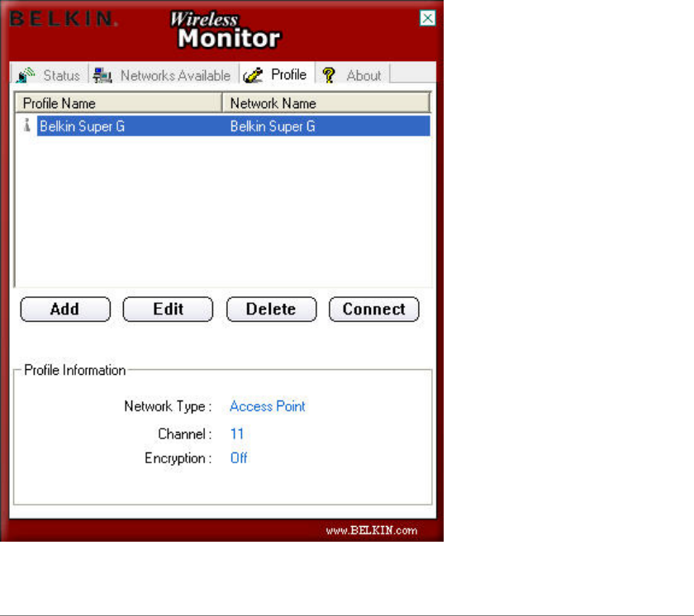Image resolution: width=694 pixels, height=616 pixels.
Task: Click the Network Type label
Action: 168,406
